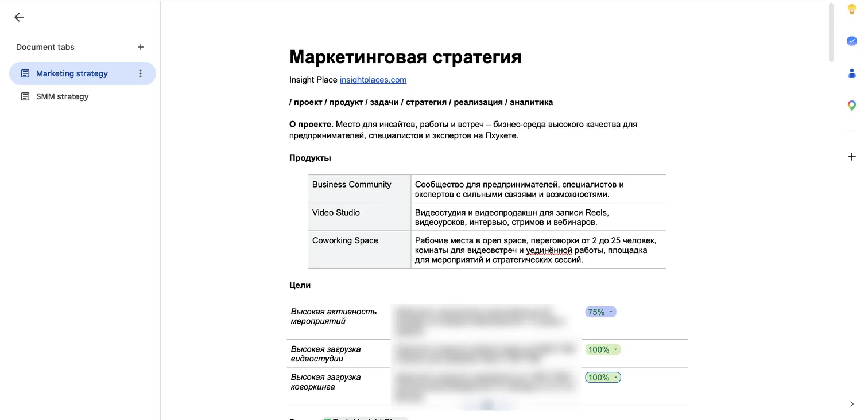This screenshot has width=868, height=420.
Task: Click the Video Studio table cell
Action: click(359, 217)
